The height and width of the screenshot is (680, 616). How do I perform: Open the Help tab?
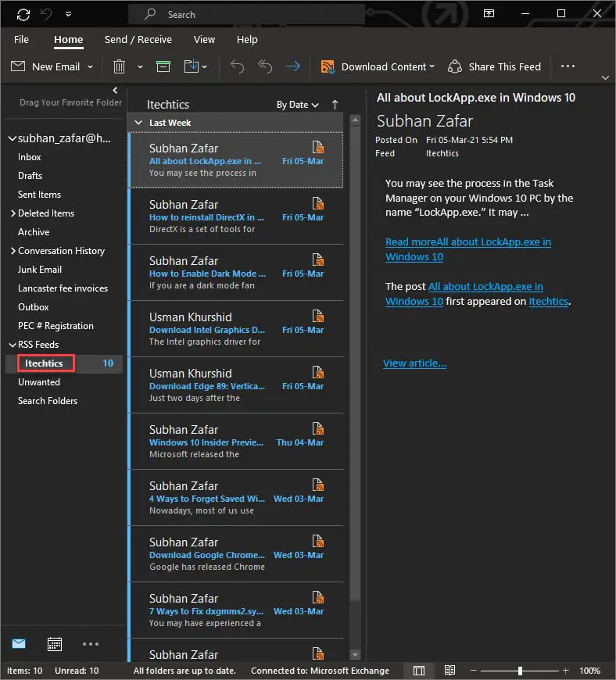(247, 39)
